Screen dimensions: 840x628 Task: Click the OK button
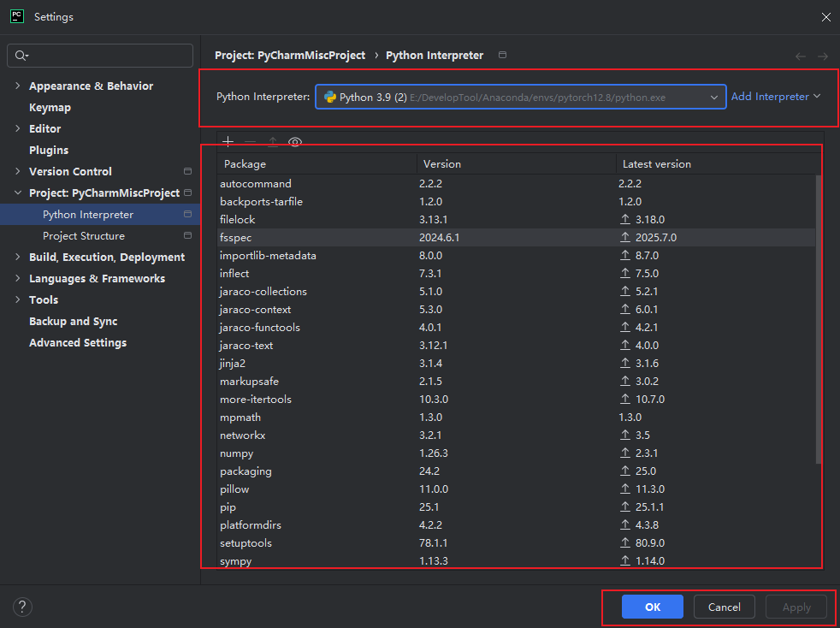(653, 607)
